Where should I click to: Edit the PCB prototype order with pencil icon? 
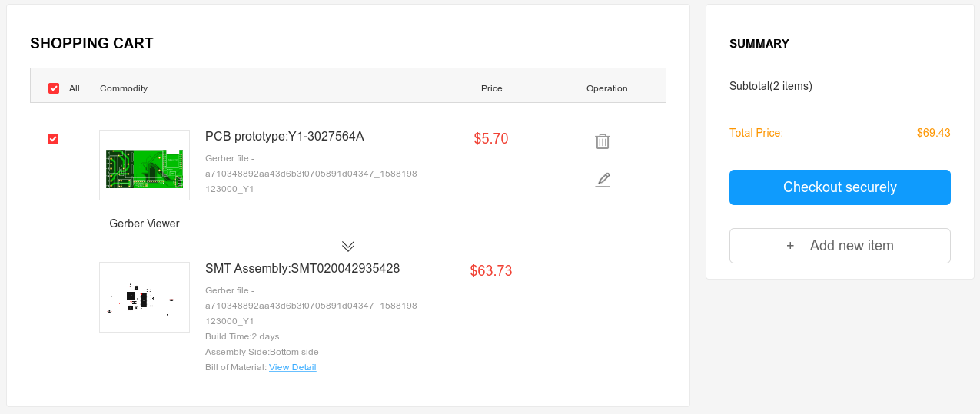(x=603, y=180)
